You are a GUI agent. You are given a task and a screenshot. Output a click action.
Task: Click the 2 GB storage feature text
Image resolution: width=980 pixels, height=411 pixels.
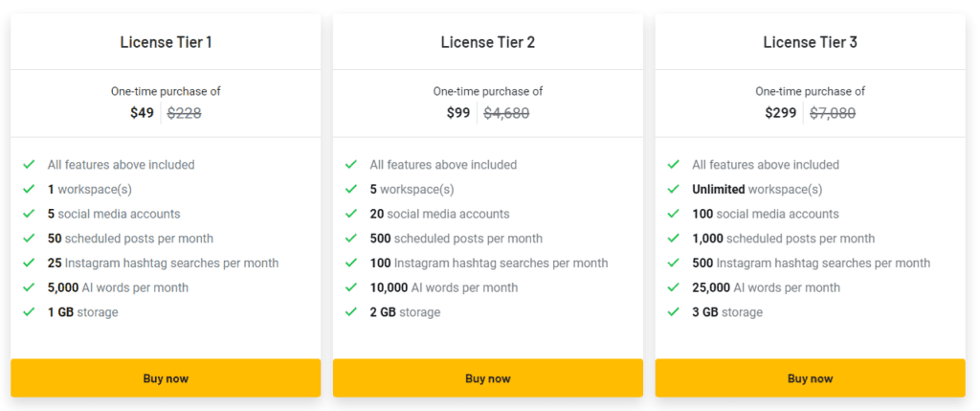tap(405, 312)
